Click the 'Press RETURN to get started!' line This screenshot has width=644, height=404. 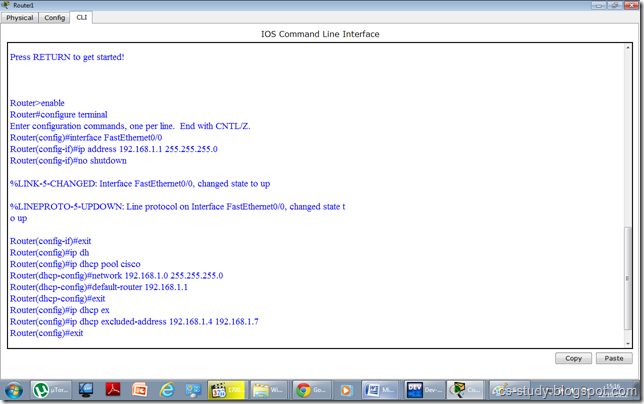click(67, 57)
